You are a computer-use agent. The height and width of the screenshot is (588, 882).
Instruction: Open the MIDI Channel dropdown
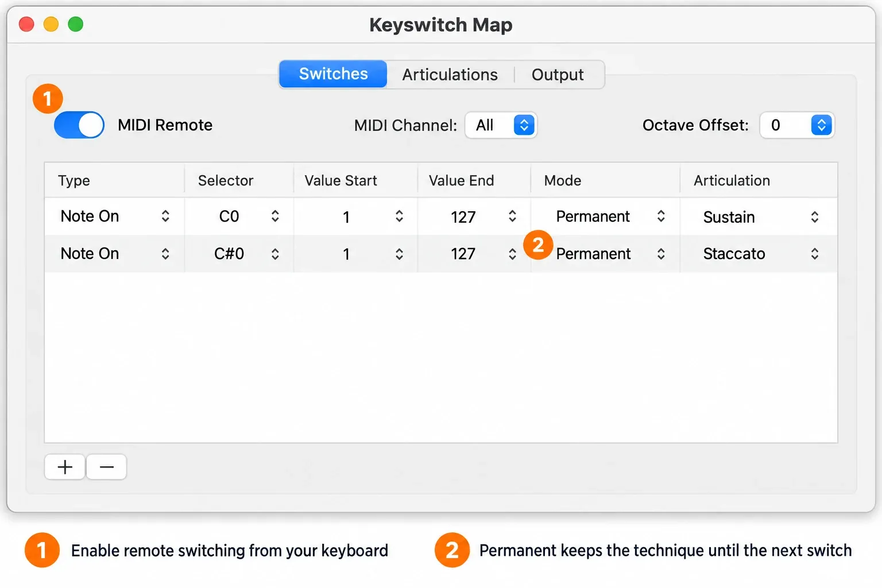501,125
